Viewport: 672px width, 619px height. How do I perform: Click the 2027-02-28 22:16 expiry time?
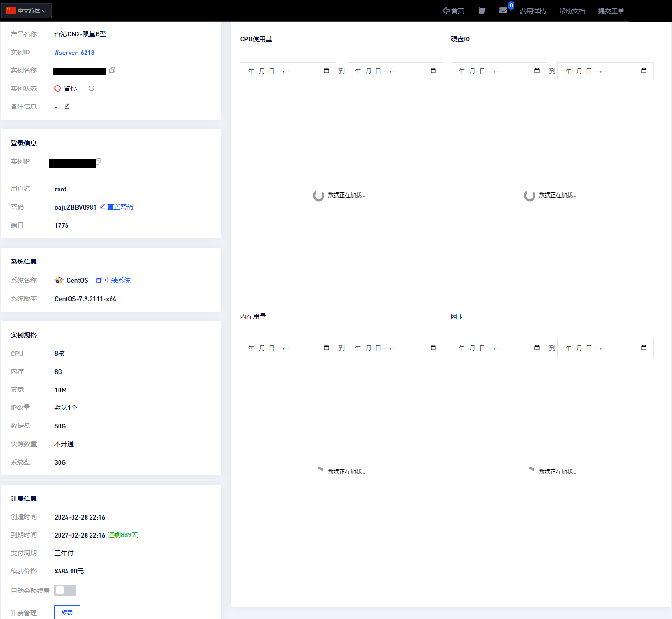pyautogui.click(x=79, y=535)
